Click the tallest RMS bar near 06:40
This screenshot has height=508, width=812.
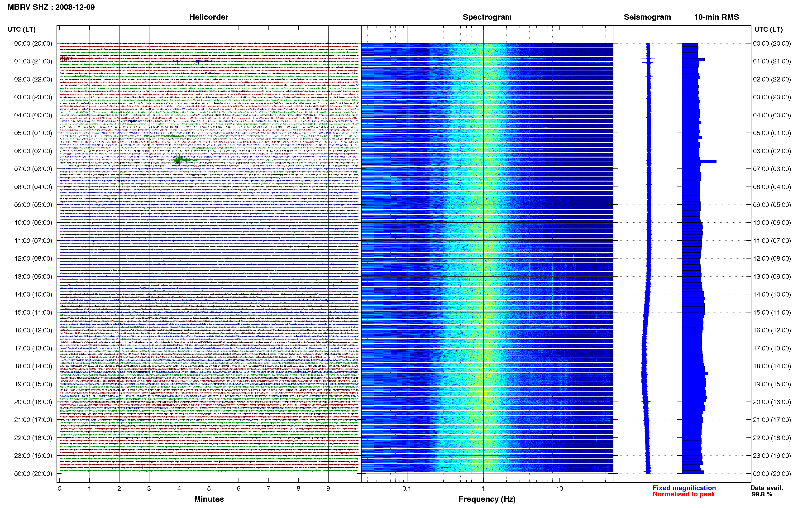pos(699,161)
